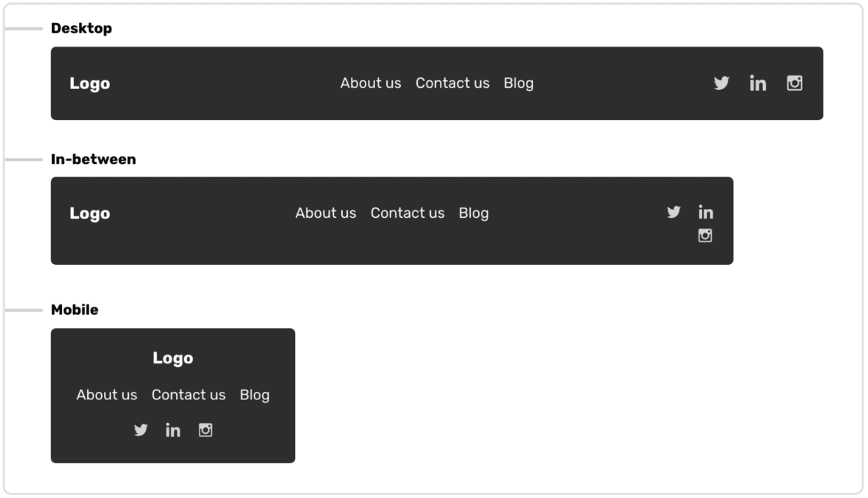Click the Twitter icon in the Mobile navbar
The image size is (868, 498).
(141, 430)
